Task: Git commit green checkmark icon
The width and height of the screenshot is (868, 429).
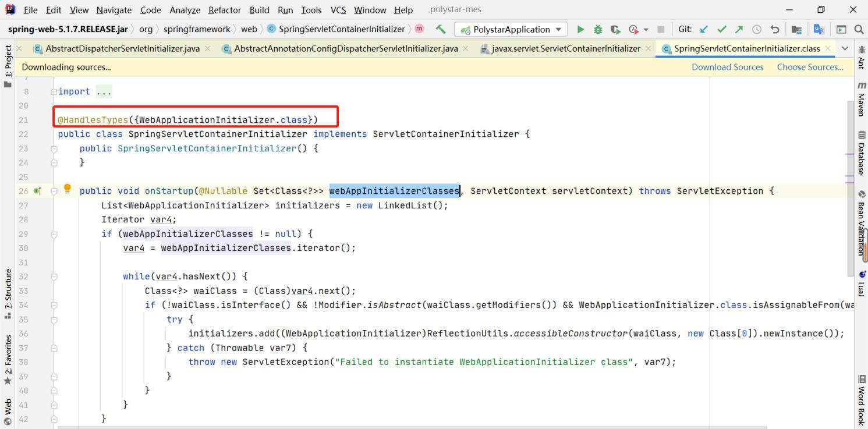Action: click(x=722, y=29)
